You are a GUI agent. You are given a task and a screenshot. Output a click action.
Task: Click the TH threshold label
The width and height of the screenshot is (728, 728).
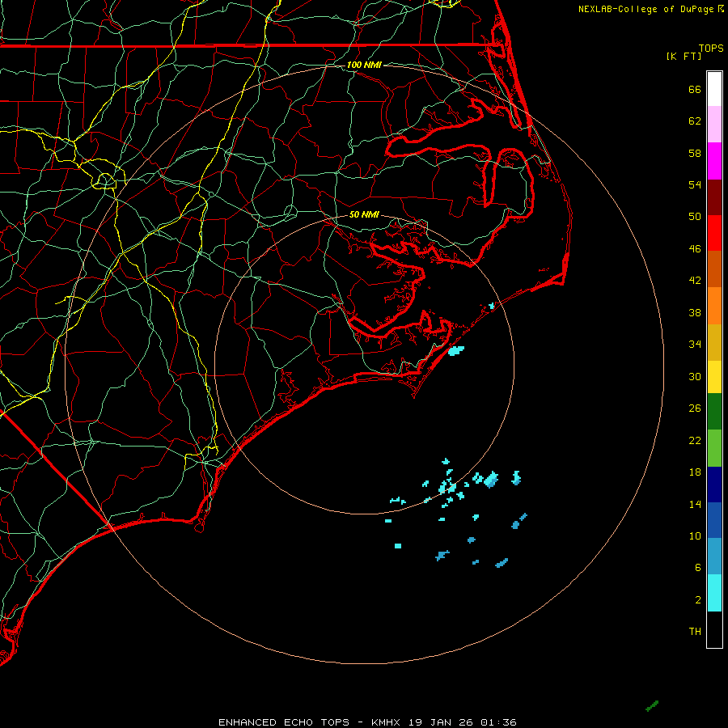(x=695, y=632)
